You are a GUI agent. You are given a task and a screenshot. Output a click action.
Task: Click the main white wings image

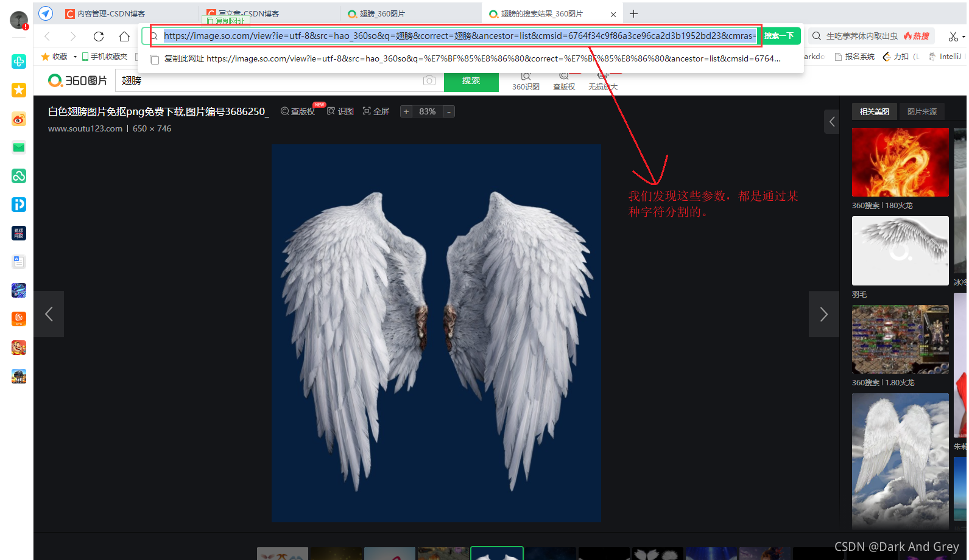437,333
